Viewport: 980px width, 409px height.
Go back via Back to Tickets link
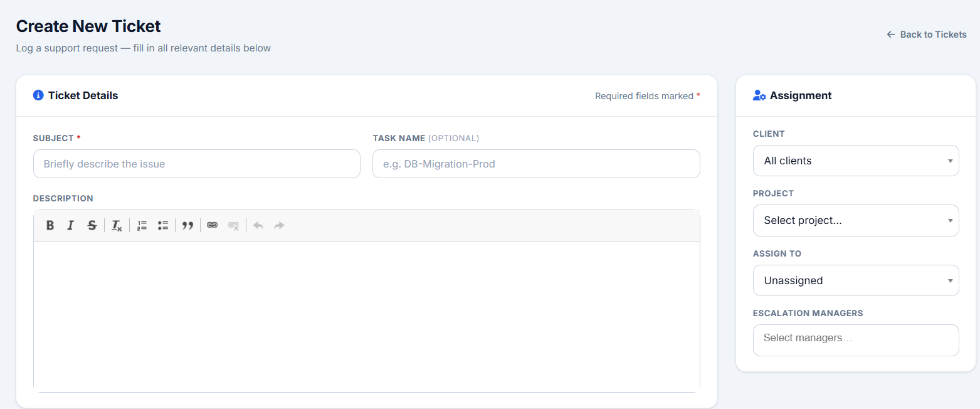927,35
